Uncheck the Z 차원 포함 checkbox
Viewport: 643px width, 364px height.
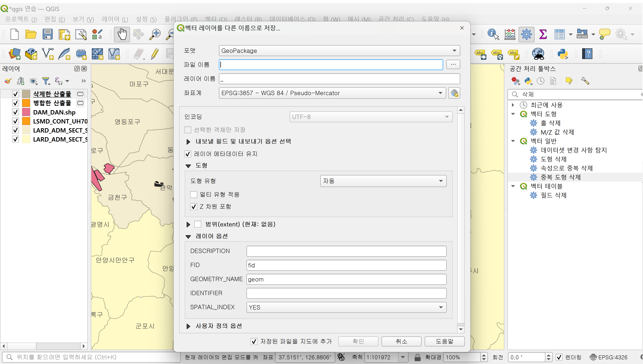point(193,207)
